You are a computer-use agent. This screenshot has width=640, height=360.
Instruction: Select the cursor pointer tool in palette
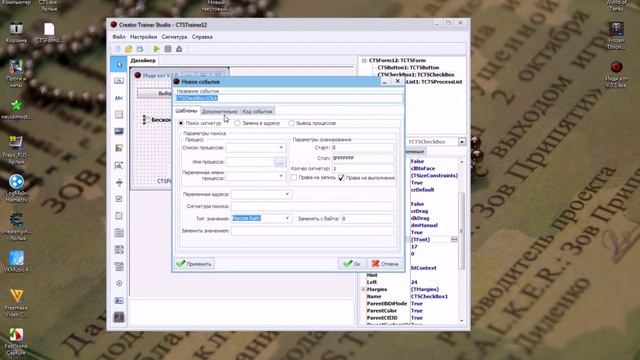click(119, 64)
